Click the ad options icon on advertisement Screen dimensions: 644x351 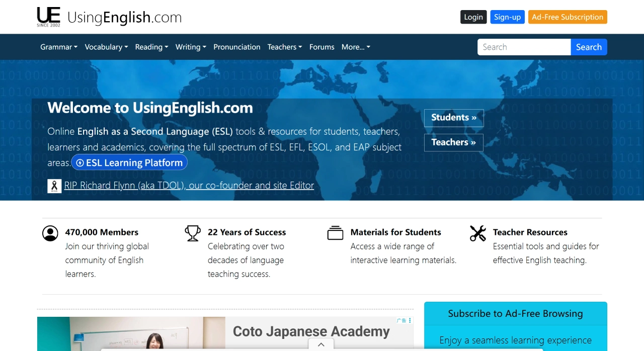410,320
